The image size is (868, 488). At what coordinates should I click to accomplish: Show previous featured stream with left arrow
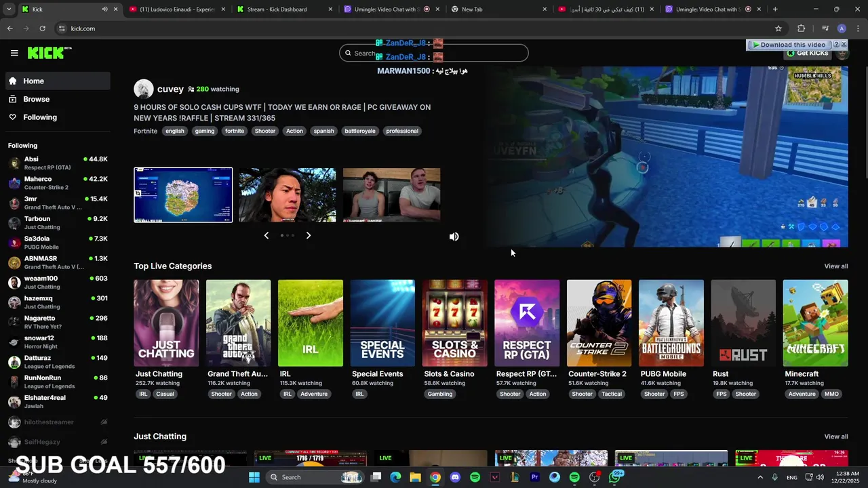(x=266, y=235)
